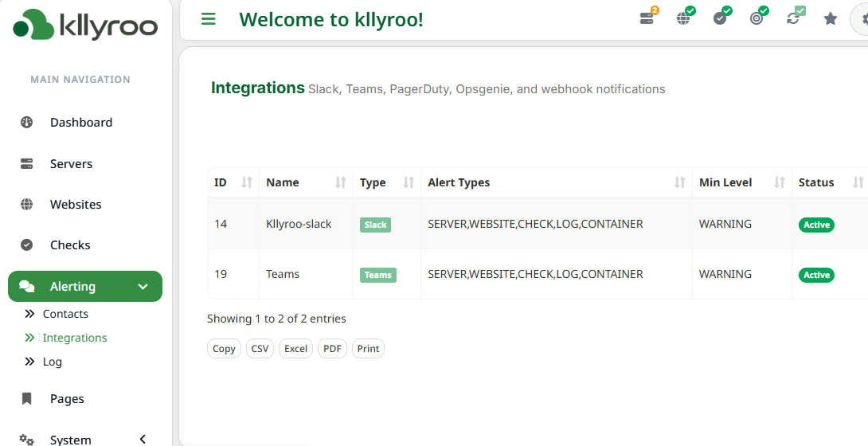Click the Slack type badge

[x=375, y=225]
